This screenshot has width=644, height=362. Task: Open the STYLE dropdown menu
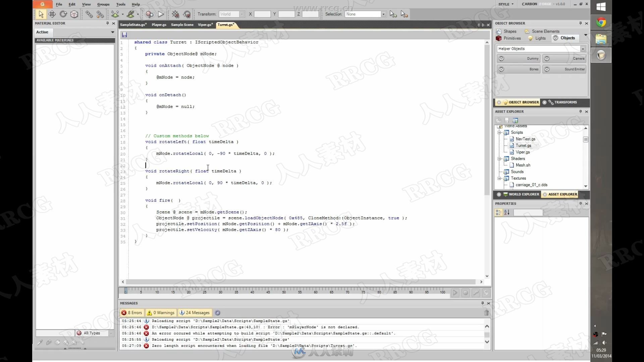click(506, 4)
